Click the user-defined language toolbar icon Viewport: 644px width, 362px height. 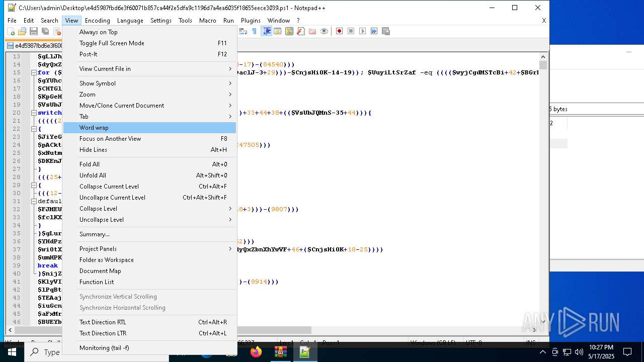click(x=278, y=31)
